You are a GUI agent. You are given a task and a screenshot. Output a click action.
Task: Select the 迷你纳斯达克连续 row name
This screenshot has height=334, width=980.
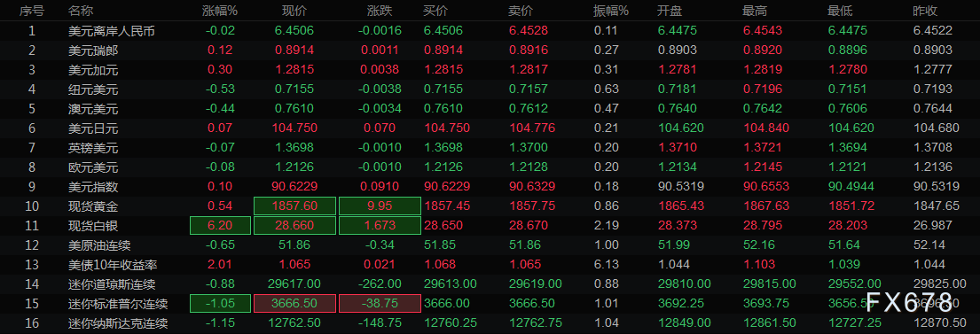(117, 322)
